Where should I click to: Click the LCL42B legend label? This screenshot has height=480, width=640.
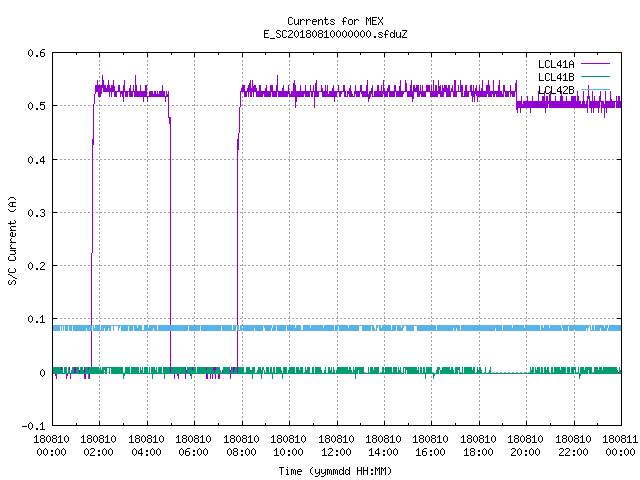click(556, 90)
